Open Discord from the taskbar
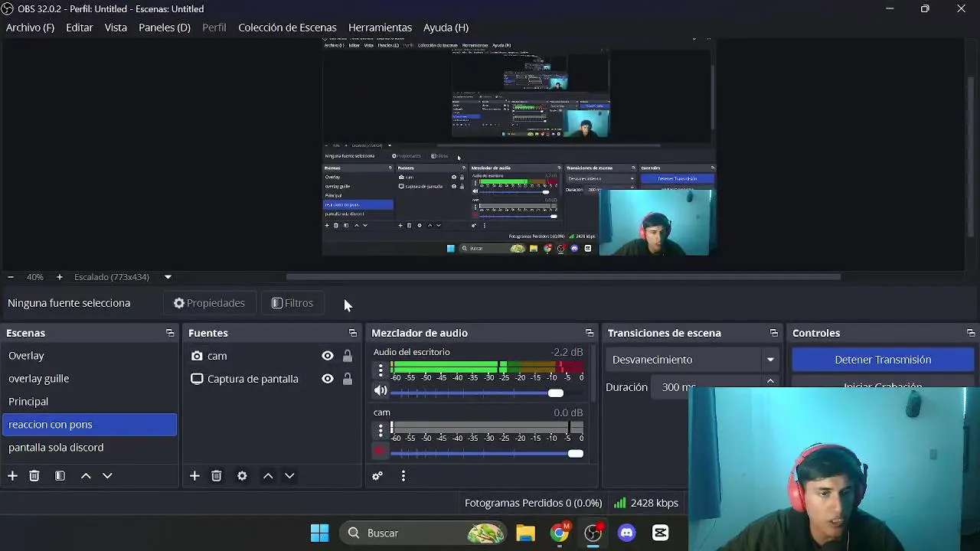Image resolution: width=980 pixels, height=551 pixels. 626,533
